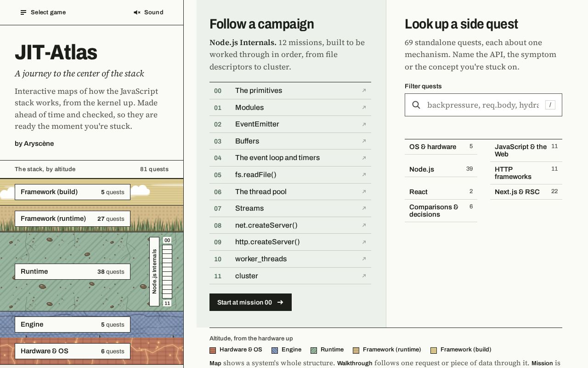
Task: Select Comparisons & decisions category
Action: pyautogui.click(x=441, y=211)
